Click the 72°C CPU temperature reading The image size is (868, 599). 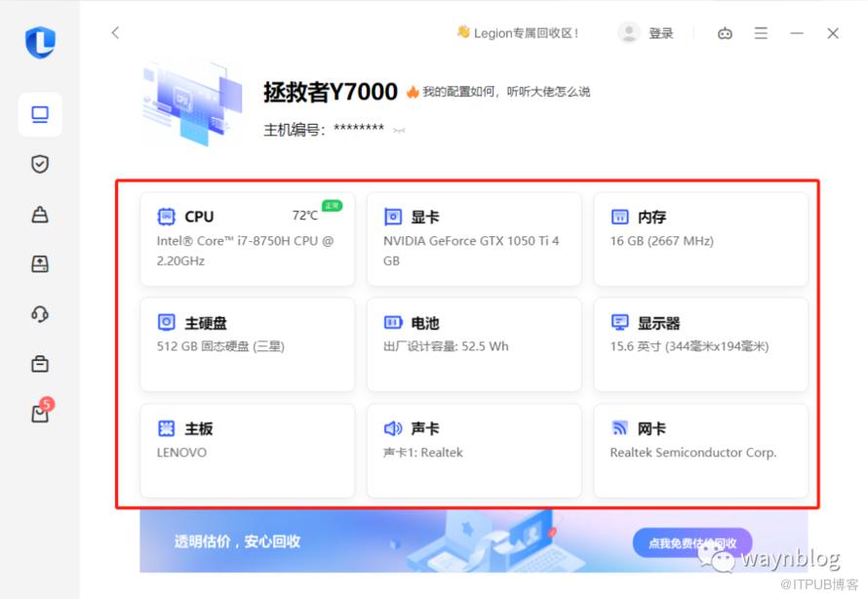(305, 216)
